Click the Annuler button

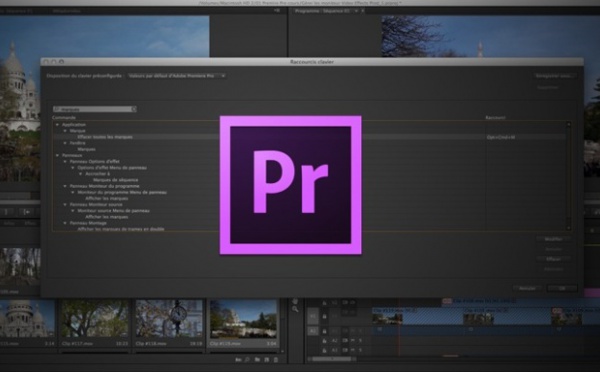click(527, 288)
